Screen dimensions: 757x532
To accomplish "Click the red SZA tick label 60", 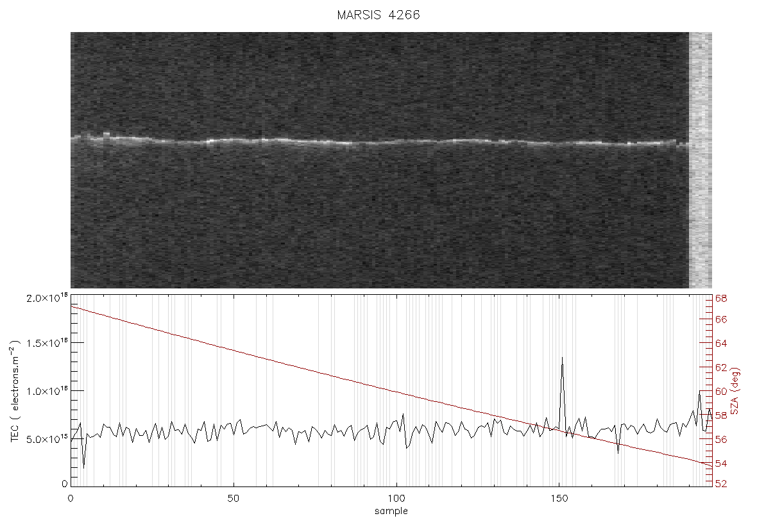I will pyautogui.click(x=721, y=391).
